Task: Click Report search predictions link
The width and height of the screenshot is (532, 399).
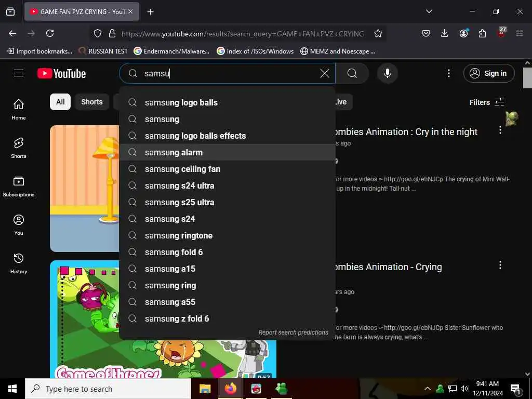Action: click(293, 332)
